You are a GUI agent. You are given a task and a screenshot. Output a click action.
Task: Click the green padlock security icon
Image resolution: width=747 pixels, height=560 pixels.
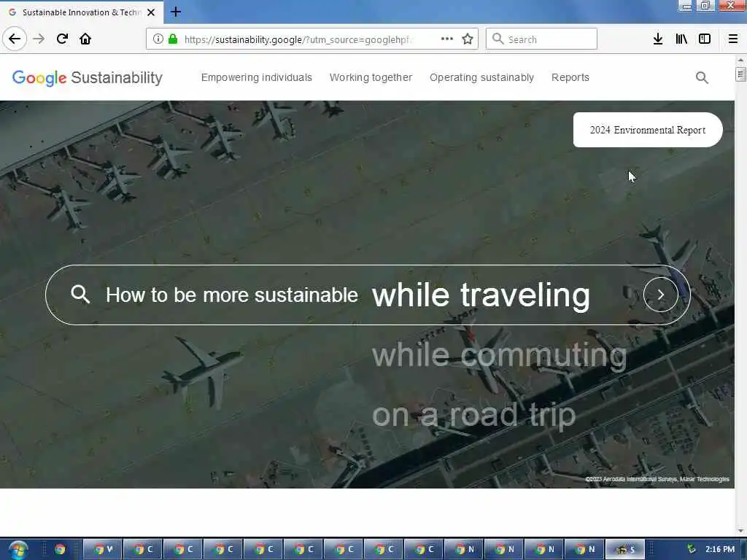click(173, 39)
